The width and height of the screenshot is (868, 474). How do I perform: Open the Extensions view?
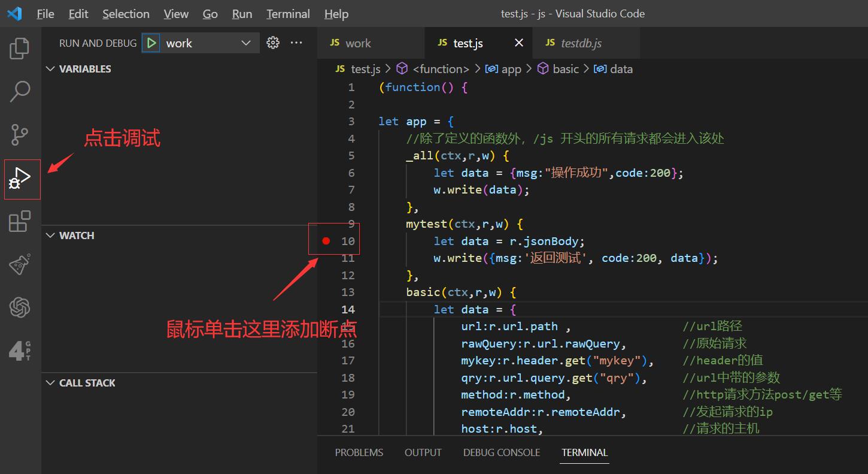click(20, 221)
